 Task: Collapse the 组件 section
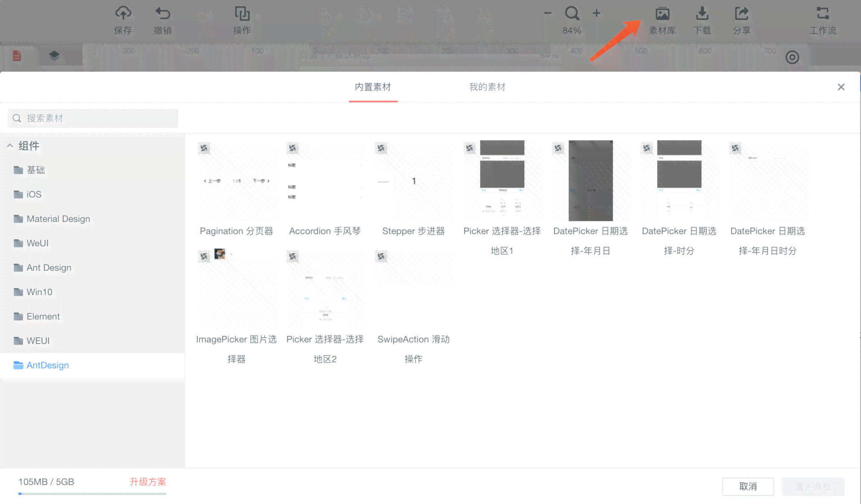(x=10, y=146)
